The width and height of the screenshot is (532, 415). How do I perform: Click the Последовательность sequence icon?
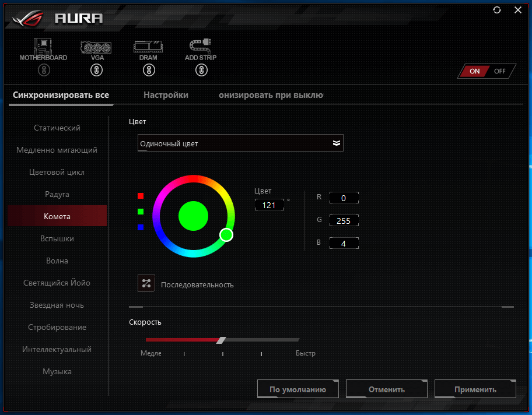(x=146, y=284)
